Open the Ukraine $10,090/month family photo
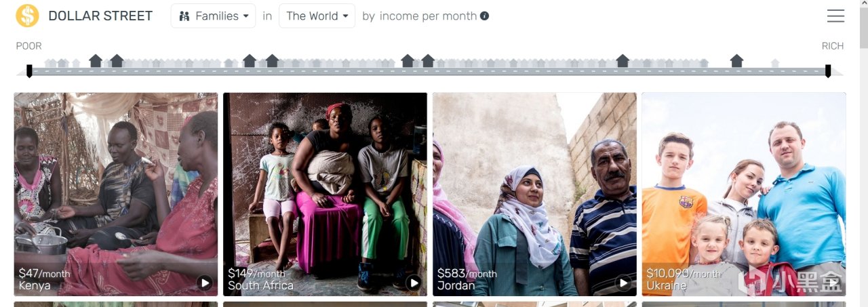The width and height of the screenshot is (868, 307). 744,195
